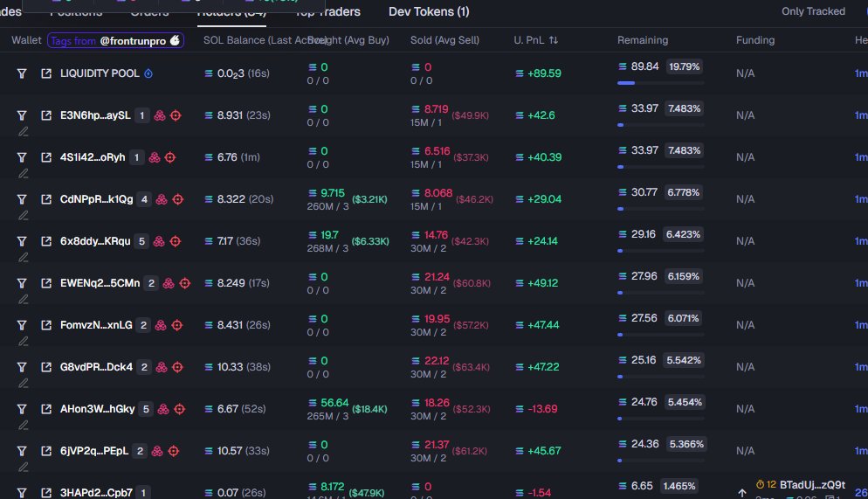The image size is (868, 499).
Task: Click LIQUIDITY POOL remaining progress bar
Action: click(661, 83)
